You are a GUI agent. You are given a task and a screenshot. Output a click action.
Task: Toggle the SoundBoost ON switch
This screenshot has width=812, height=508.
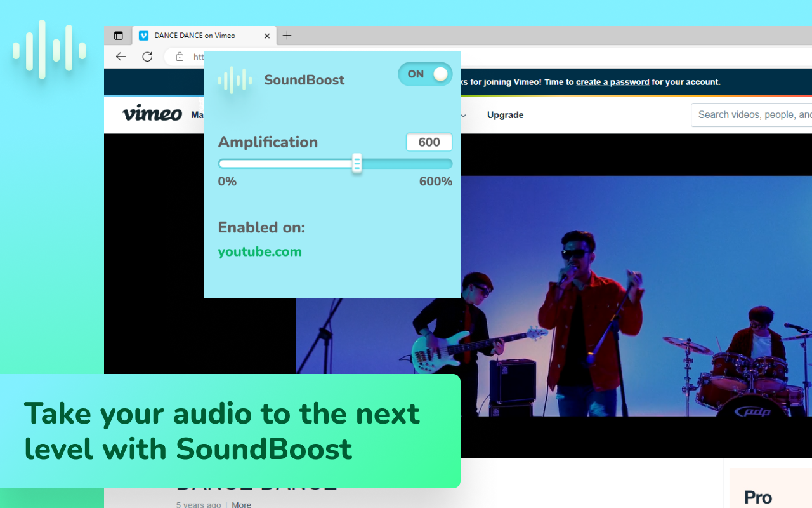pyautogui.click(x=425, y=74)
